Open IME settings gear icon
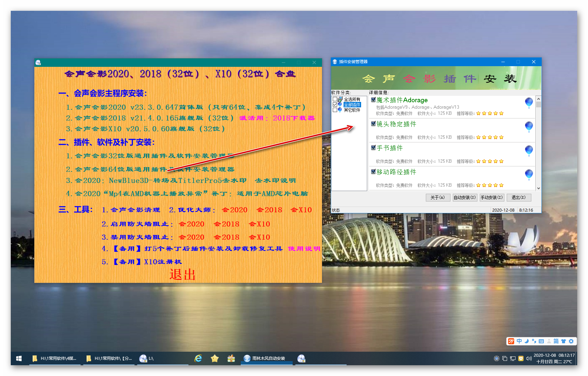 click(571, 341)
